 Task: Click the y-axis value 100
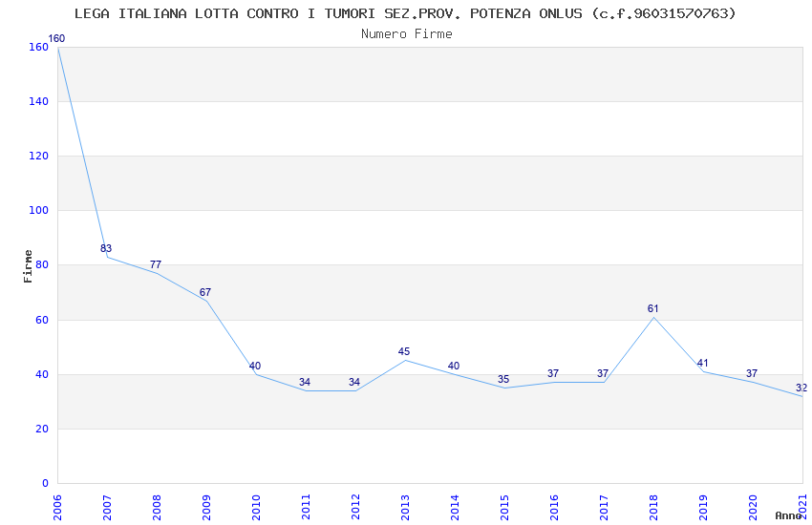click(x=39, y=211)
